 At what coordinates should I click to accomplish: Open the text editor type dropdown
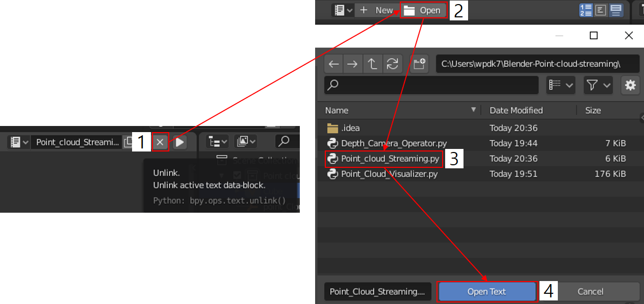pos(342,10)
